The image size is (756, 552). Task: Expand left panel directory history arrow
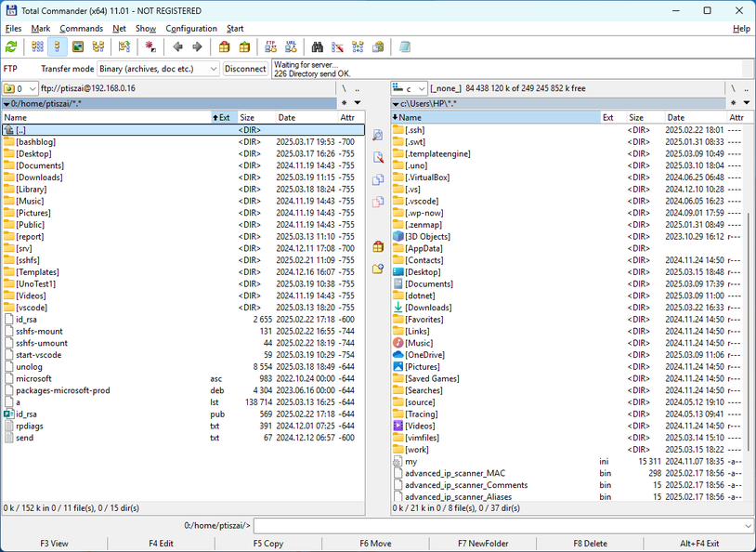[x=358, y=103]
